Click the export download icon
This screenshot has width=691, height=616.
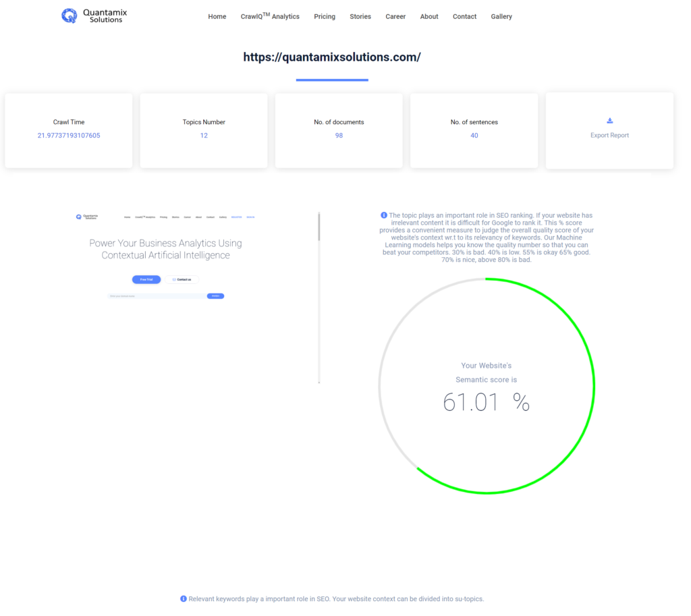click(609, 121)
